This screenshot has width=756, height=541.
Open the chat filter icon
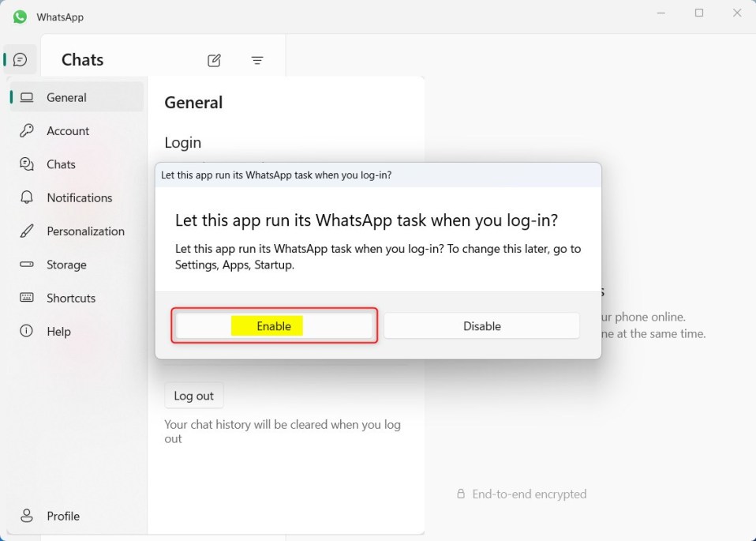point(257,60)
